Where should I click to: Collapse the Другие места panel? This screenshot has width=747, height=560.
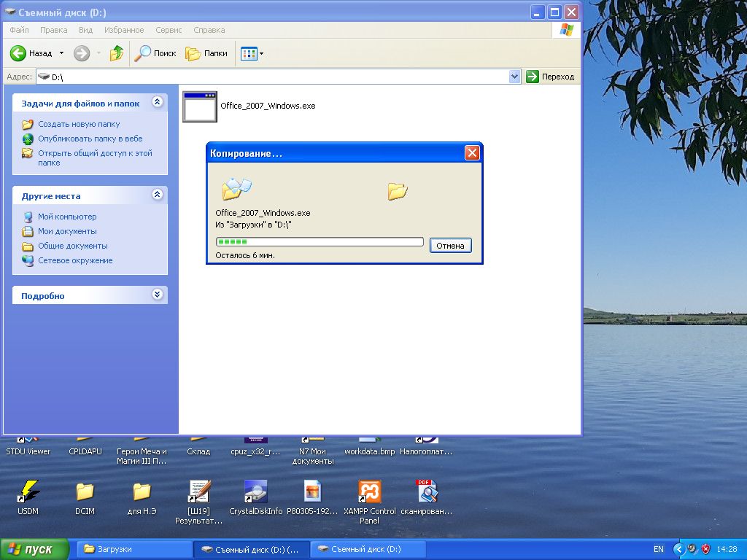tap(158, 194)
